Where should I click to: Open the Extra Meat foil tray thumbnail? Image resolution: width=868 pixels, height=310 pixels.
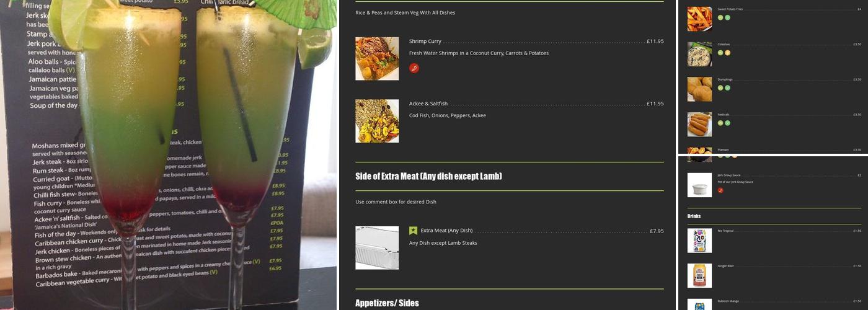pos(377,248)
